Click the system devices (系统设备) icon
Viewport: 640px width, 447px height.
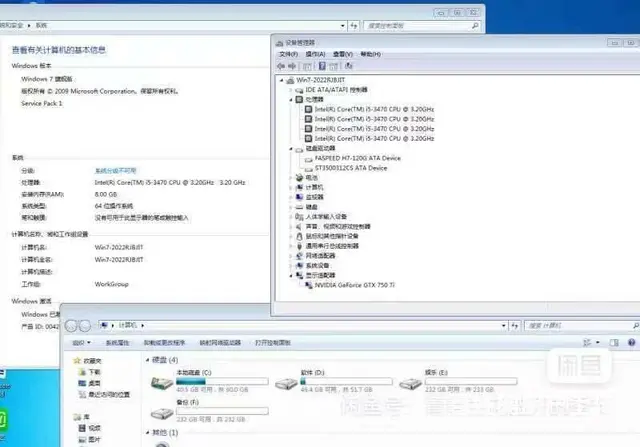coord(299,266)
